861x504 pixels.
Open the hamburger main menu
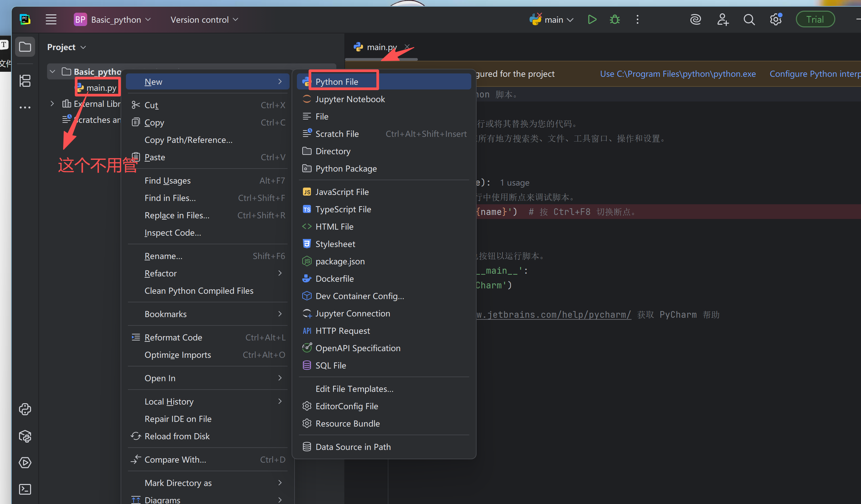pos(51,19)
